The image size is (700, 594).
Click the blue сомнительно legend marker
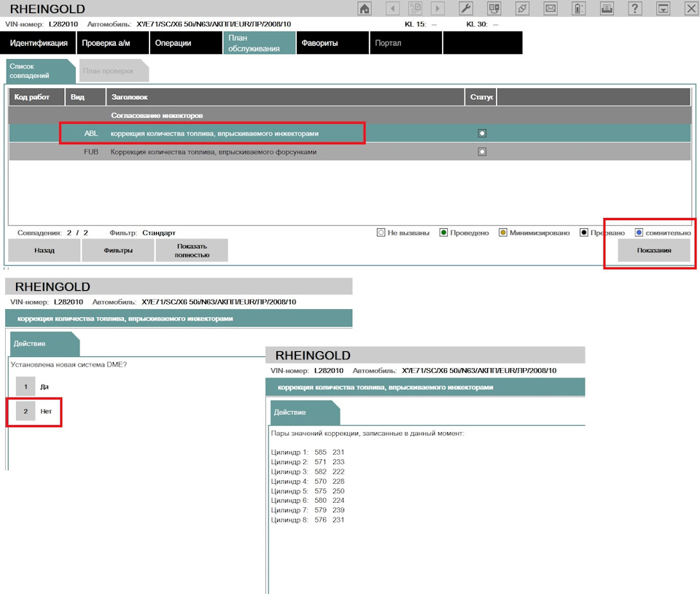[x=639, y=232]
